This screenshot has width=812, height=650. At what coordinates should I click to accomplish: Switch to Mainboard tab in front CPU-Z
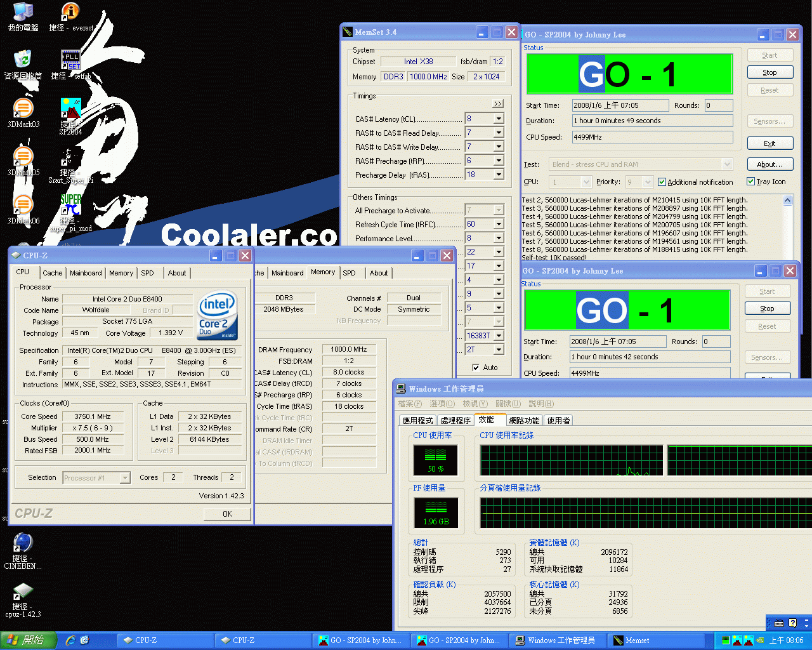point(86,273)
